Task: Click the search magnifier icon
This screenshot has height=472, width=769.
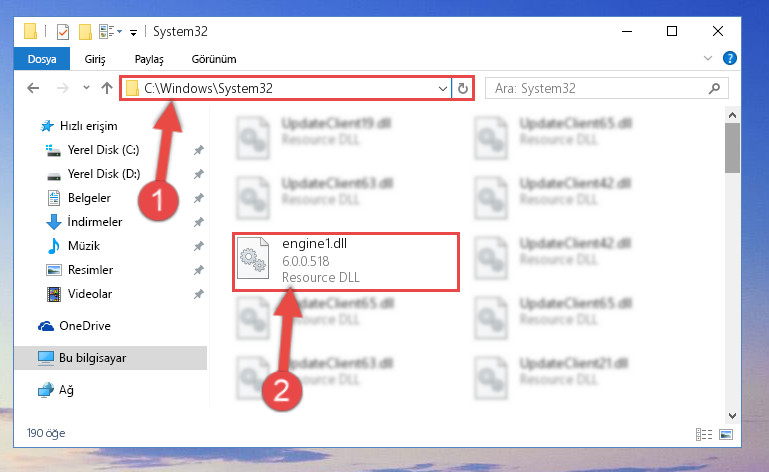Action: pos(715,88)
